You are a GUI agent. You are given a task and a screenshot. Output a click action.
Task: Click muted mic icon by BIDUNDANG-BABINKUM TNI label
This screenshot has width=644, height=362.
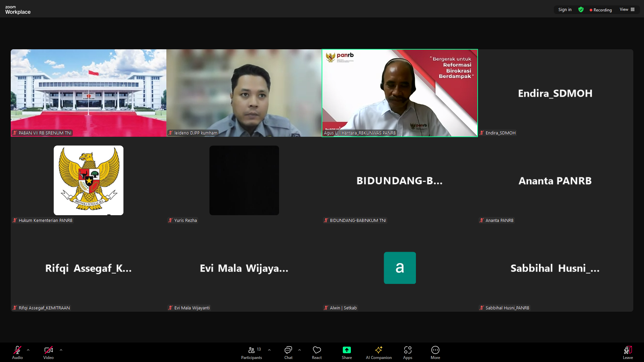point(326,220)
